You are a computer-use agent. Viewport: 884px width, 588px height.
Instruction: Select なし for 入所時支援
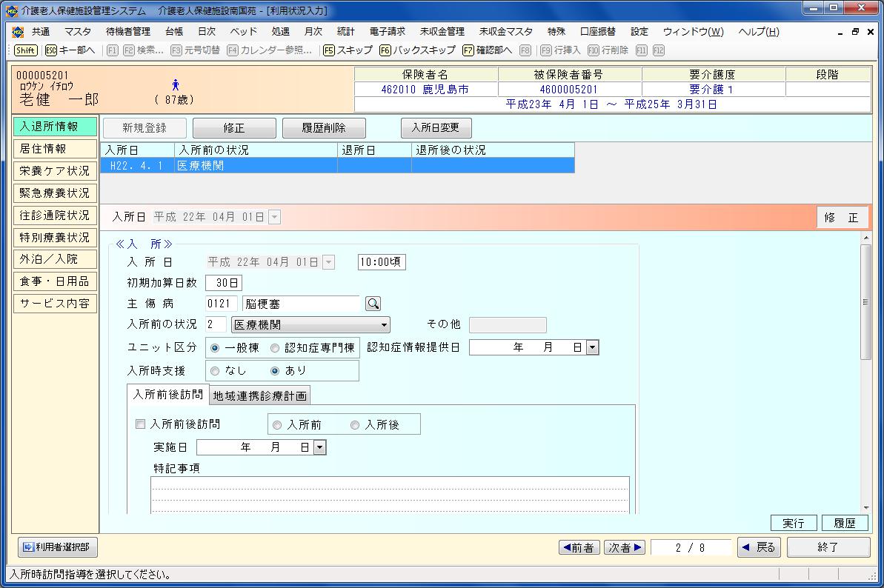pos(216,370)
